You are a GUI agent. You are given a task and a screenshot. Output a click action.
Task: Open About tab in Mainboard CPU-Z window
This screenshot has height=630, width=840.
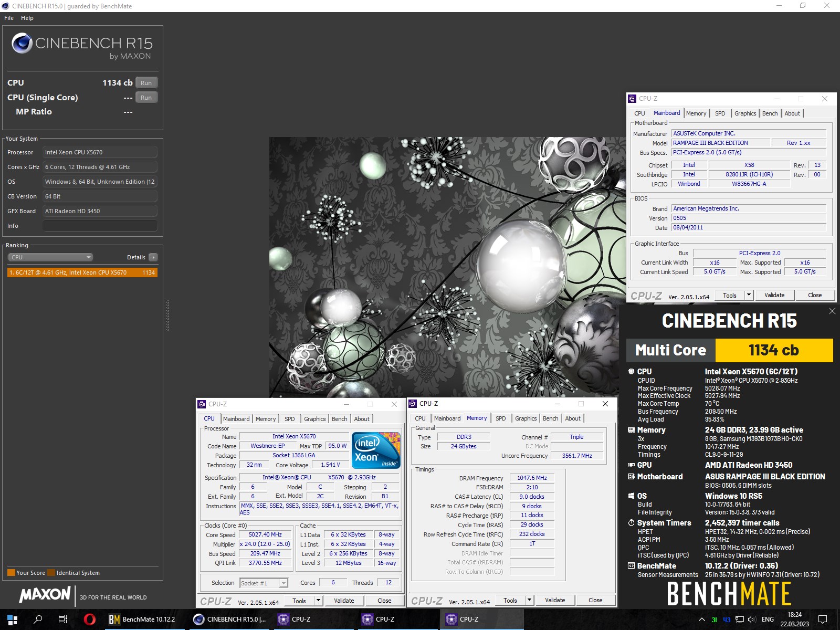click(792, 113)
